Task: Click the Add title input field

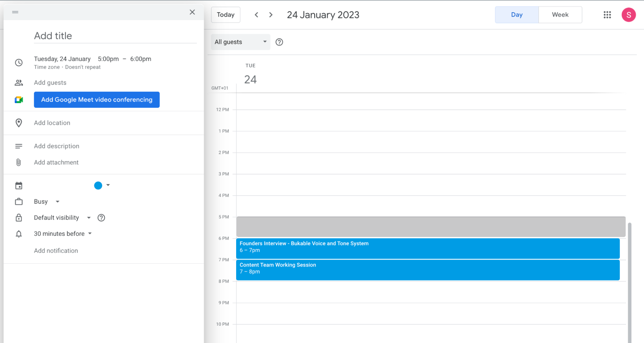Action: [x=115, y=36]
